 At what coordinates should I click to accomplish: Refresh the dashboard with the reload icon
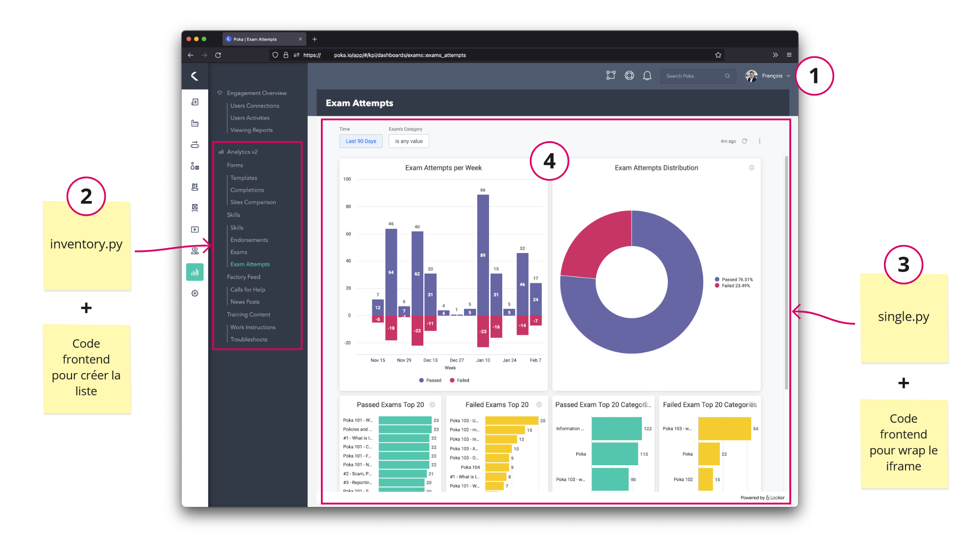[744, 141]
